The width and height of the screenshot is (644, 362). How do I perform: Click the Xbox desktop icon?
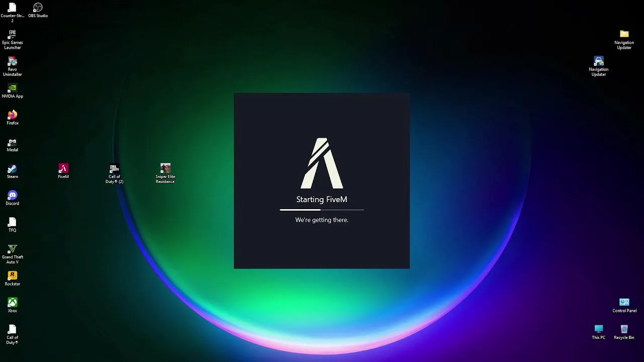pyautogui.click(x=12, y=305)
